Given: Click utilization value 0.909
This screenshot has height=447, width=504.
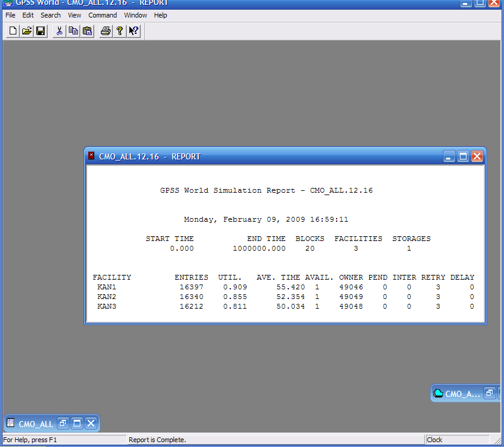Looking at the screenshot, I should (235, 287).
